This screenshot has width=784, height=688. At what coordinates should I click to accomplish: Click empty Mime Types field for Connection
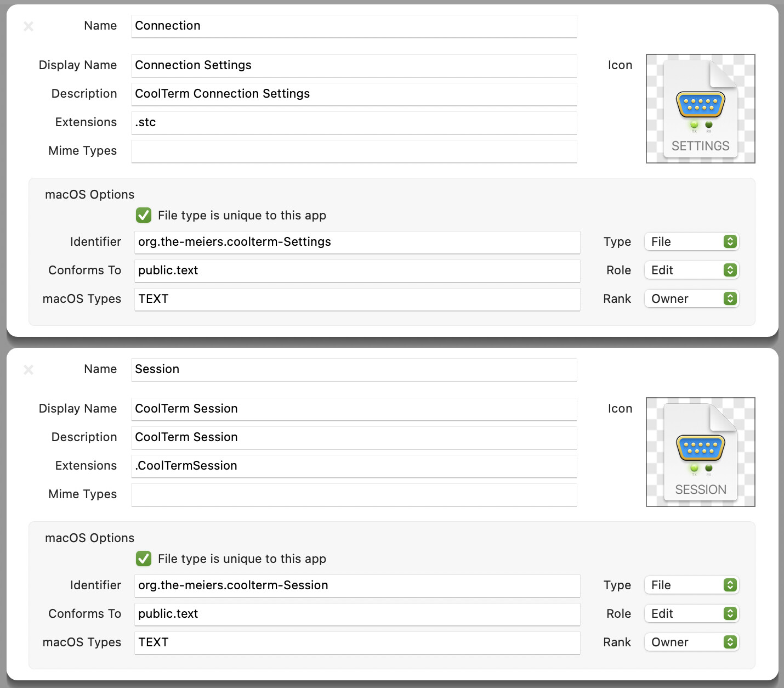coord(354,151)
